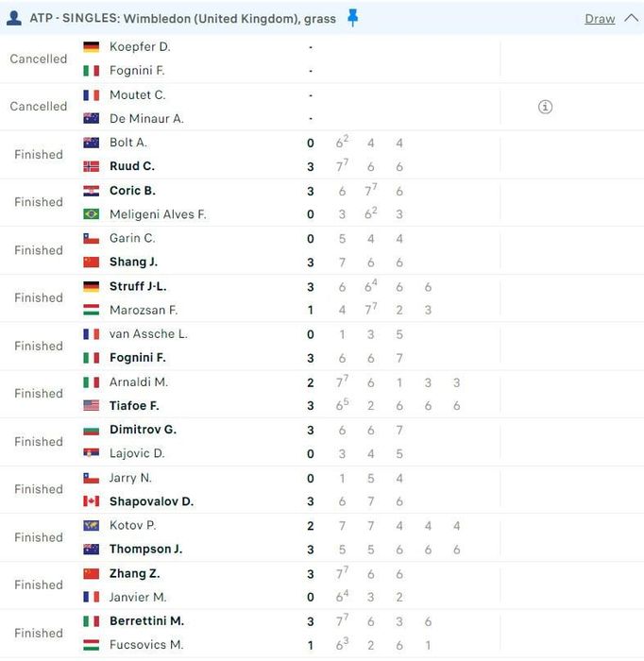Click Norway flag next to Ruud C.

91,166
